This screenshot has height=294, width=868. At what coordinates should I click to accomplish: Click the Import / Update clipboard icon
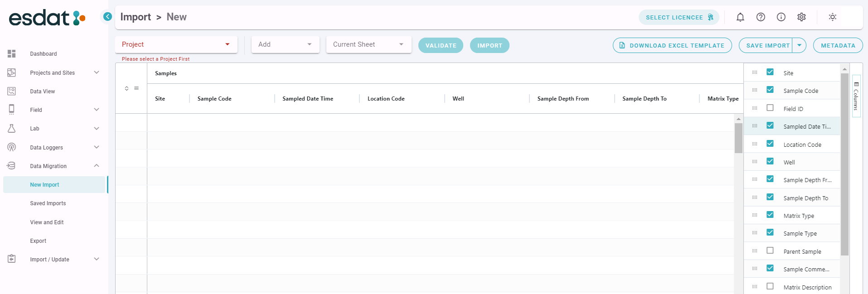[x=12, y=259]
